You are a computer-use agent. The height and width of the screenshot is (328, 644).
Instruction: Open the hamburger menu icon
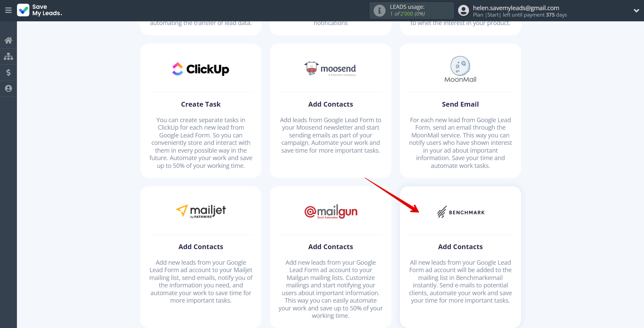point(8,10)
